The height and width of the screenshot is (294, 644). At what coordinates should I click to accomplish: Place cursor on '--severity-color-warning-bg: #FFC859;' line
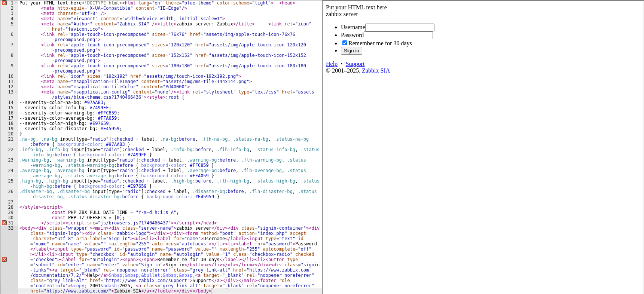click(x=69, y=113)
